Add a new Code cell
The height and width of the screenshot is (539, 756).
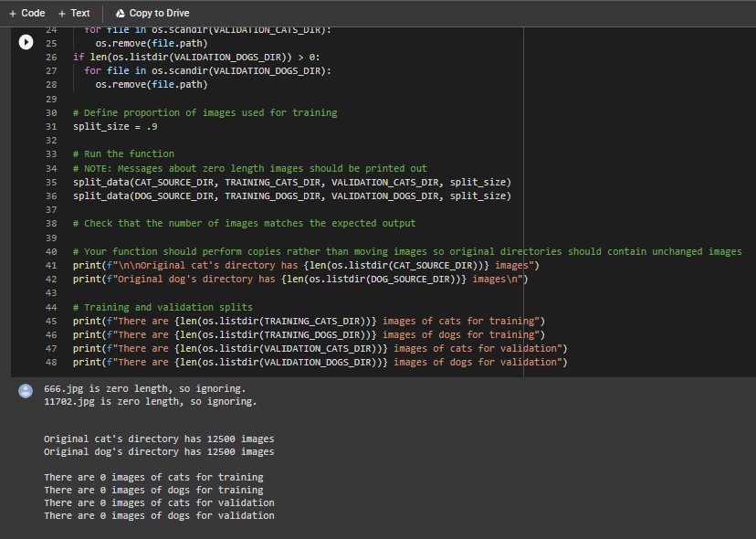coord(27,13)
